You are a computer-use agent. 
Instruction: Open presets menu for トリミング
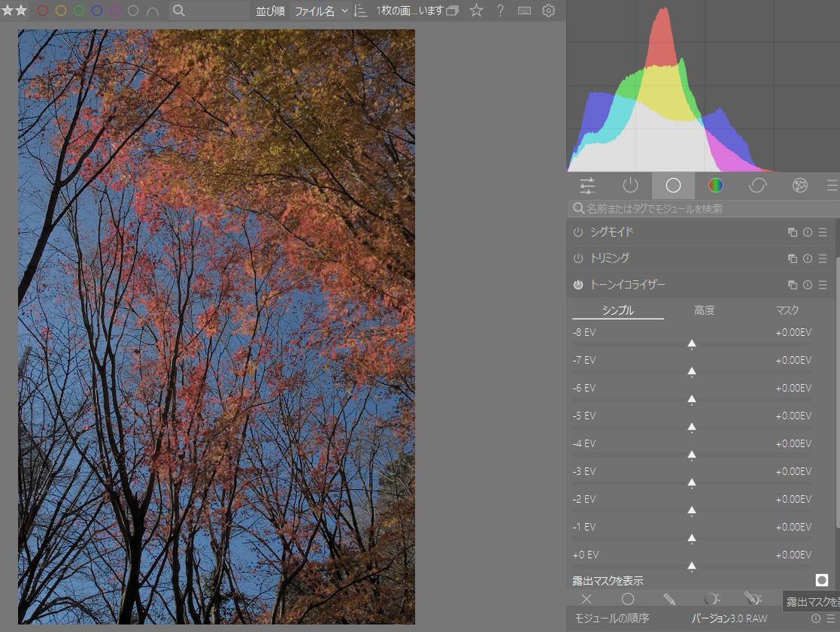[823, 259]
